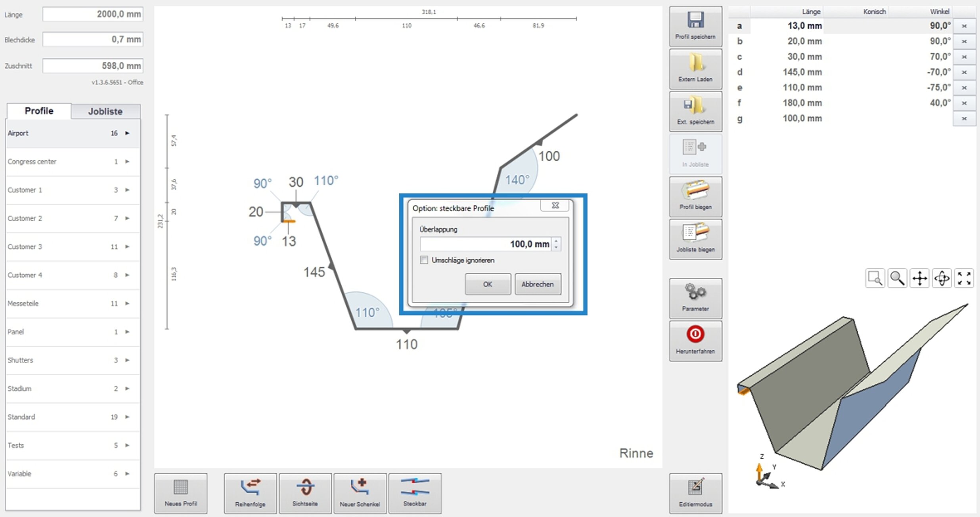Expand the Airport profile group arrow
This screenshot has height=517, width=980.
pos(128,133)
